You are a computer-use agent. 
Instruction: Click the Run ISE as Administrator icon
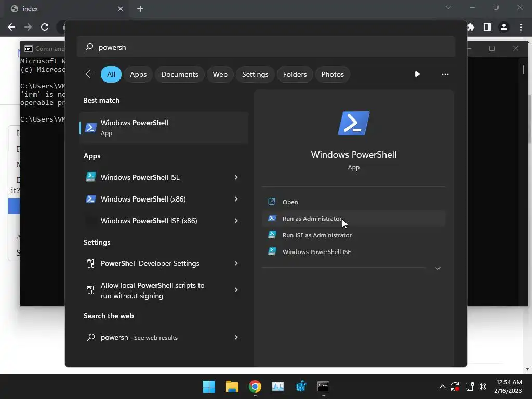coord(272,235)
